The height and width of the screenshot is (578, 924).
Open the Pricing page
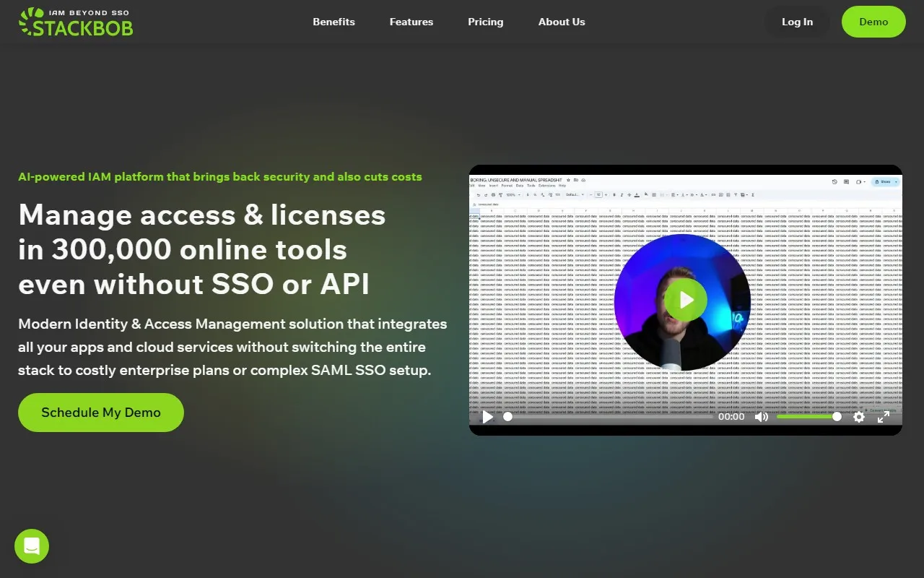tap(486, 22)
